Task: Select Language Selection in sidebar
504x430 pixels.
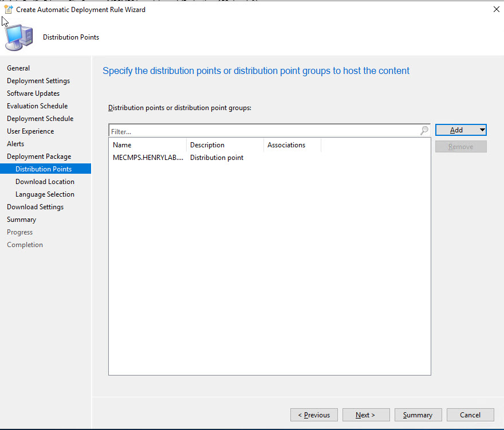Action: (45, 194)
